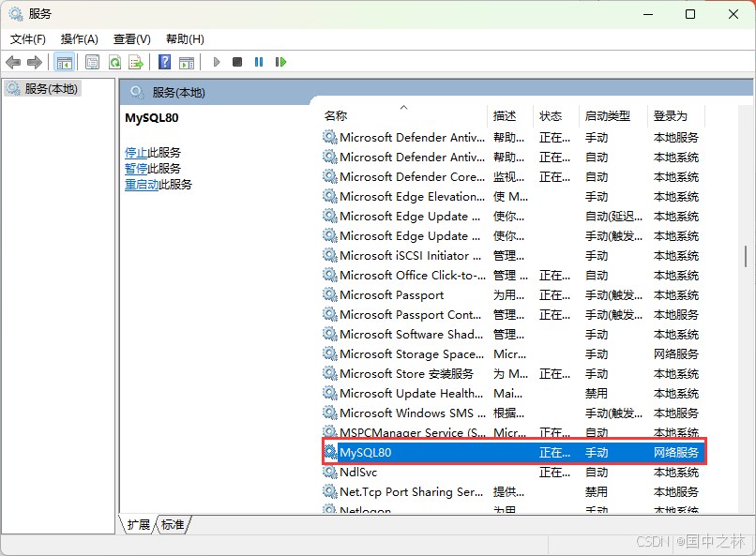756x556 pixels.
Task: Select Microsoft Edge Elevation service row
Action: point(514,196)
